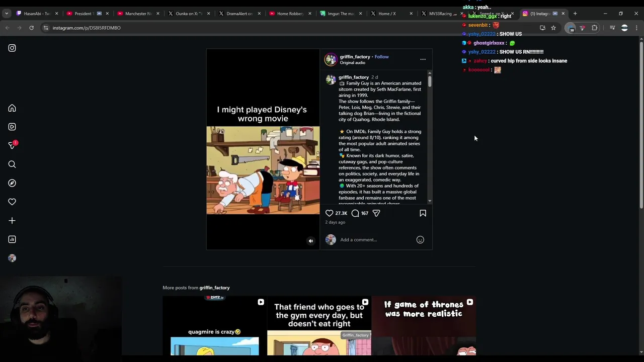Bookmark this page with star icon
Viewport: 644px width, 362px height.
[x=553, y=28]
